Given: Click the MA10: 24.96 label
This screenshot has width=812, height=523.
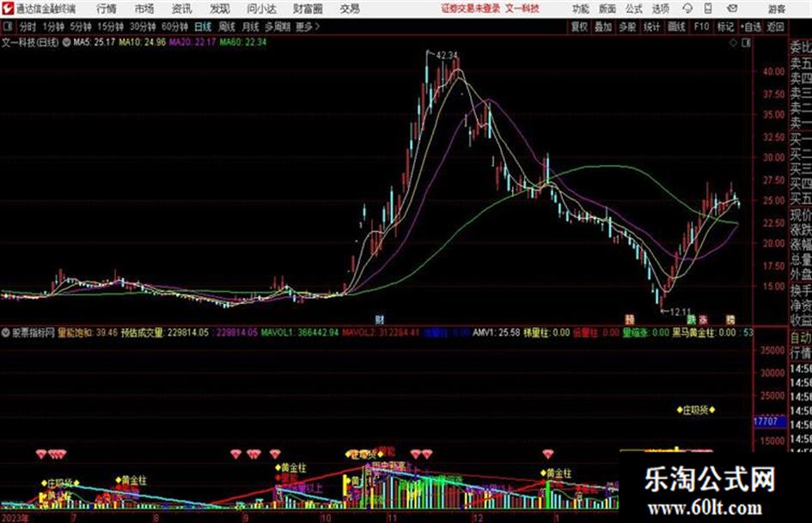Looking at the screenshot, I should pos(143,42).
